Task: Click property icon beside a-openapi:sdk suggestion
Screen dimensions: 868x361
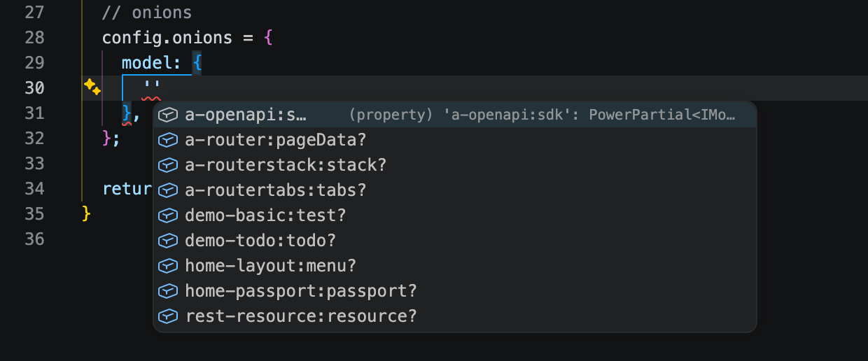Action: 167,115
